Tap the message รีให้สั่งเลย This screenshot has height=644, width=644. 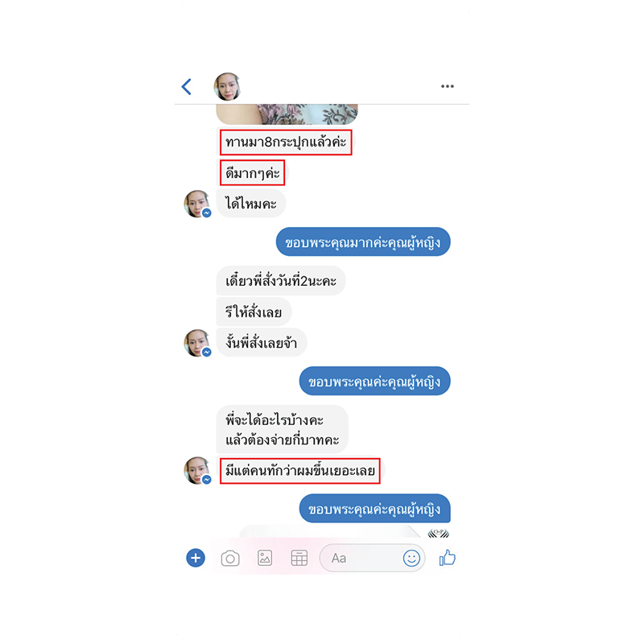click(254, 312)
